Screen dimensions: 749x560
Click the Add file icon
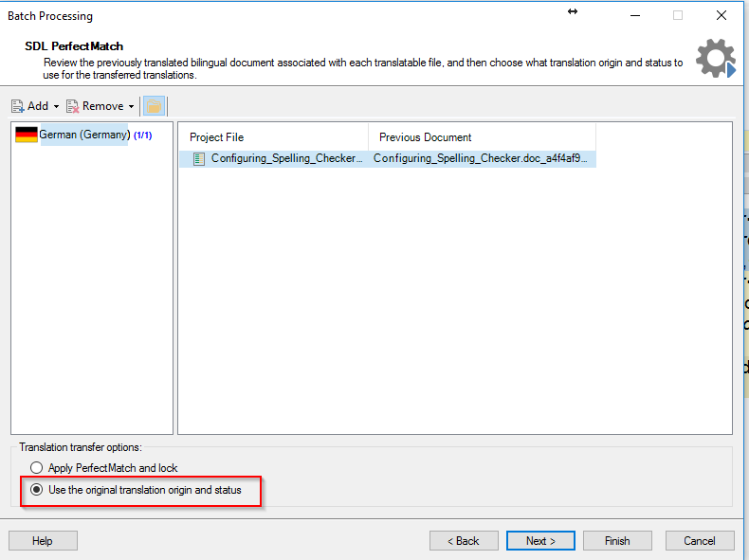[x=18, y=106]
